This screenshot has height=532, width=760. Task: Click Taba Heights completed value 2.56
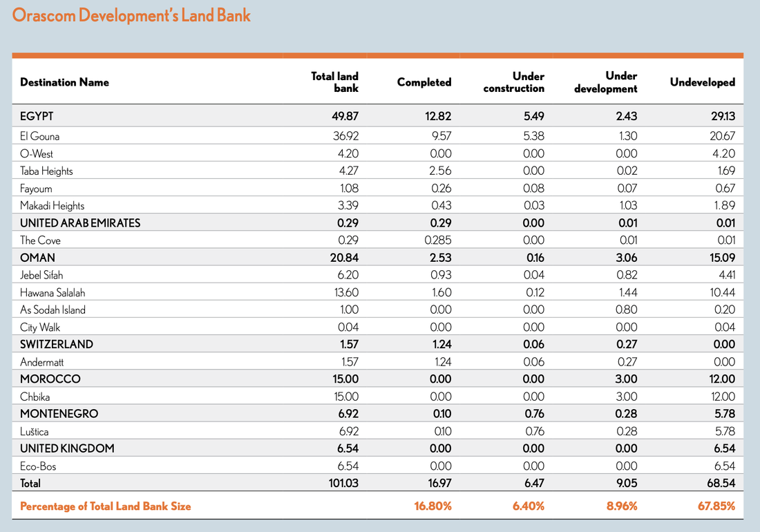pyautogui.click(x=440, y=171)
